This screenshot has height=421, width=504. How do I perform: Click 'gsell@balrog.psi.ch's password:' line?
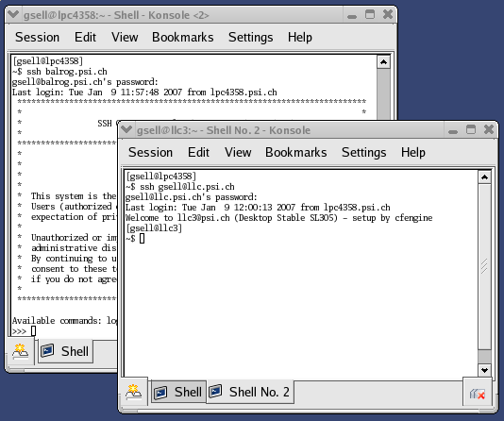coord(85,82)
